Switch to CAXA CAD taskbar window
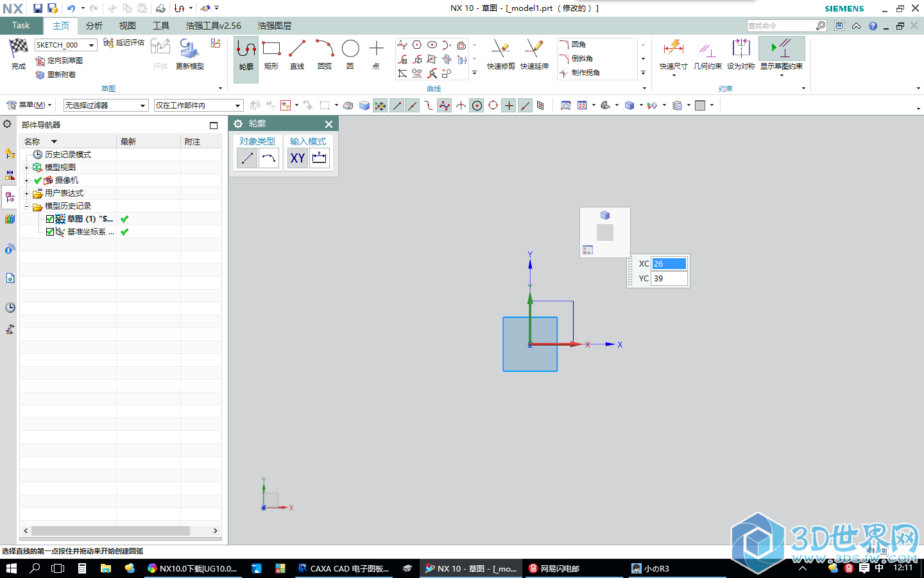This screenshot has width=924, height=578. tap(344, 568)
